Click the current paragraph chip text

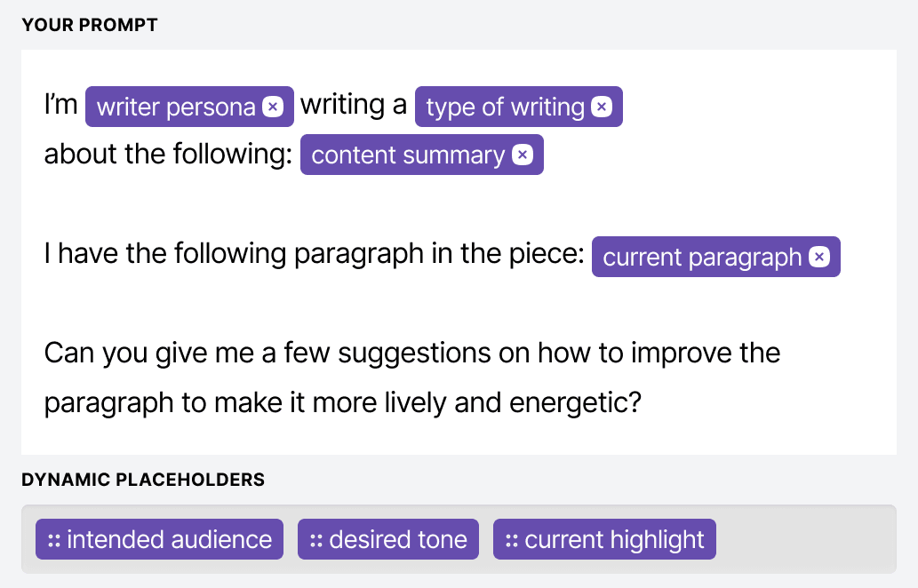coord(702,258)
